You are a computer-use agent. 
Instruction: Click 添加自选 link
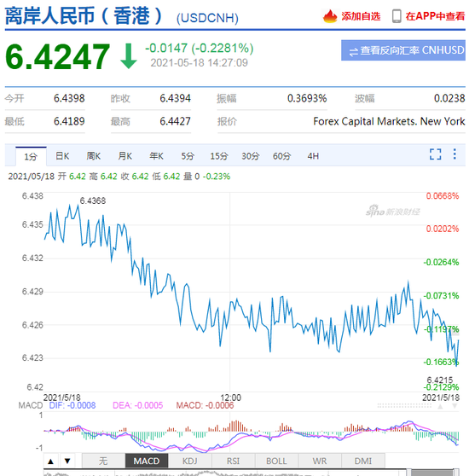(x=361, y=16)
